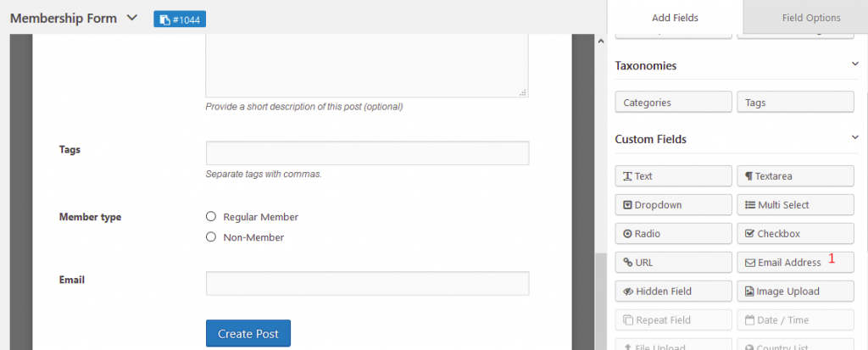Select the Non-Member radio option
The image size is (868, 350).
211,237
